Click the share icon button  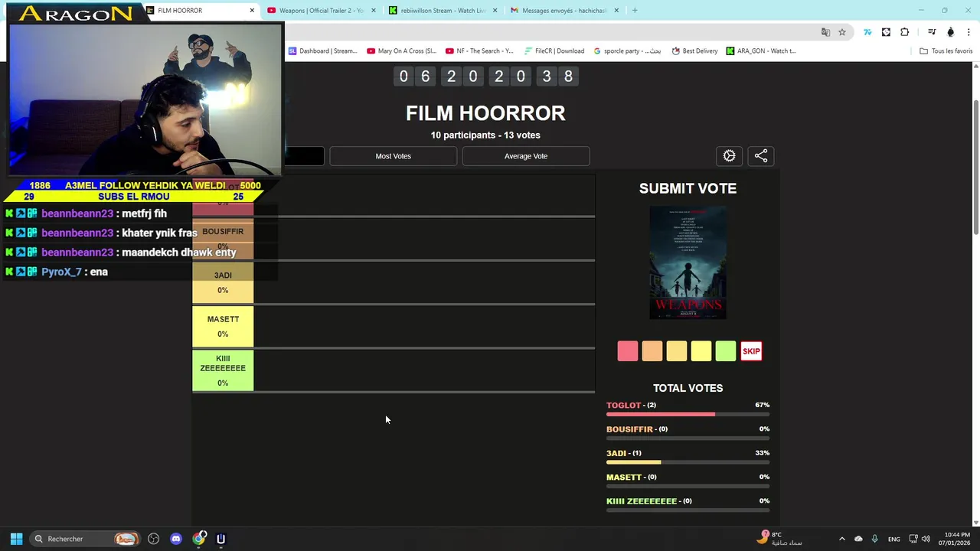pyautogui.click(x=761, y=156)
